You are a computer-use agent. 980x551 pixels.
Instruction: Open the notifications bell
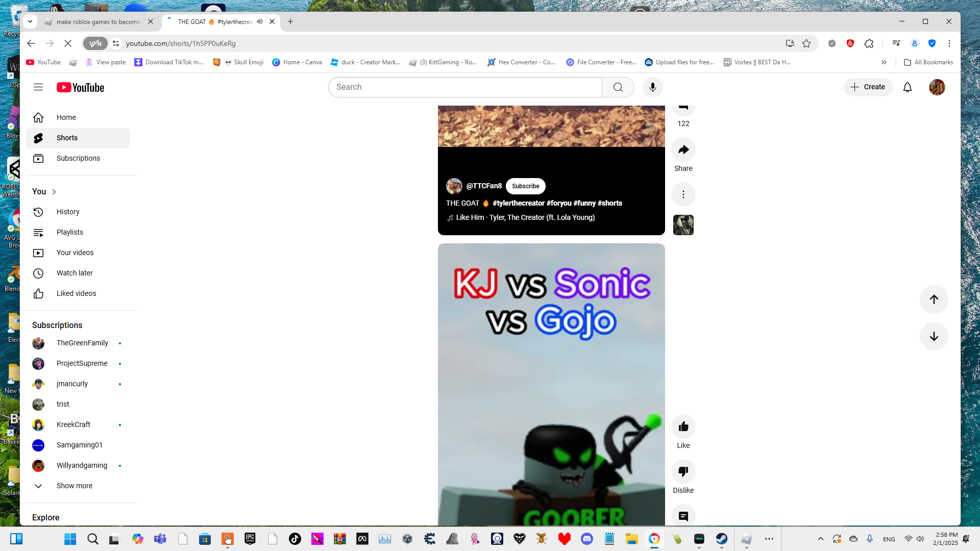(x=907, y=87)
